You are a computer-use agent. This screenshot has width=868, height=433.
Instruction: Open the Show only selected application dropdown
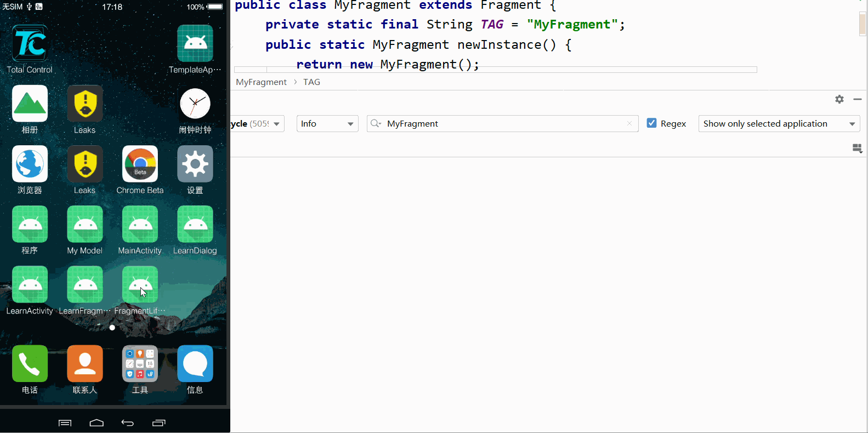click(x=779, y=124)
